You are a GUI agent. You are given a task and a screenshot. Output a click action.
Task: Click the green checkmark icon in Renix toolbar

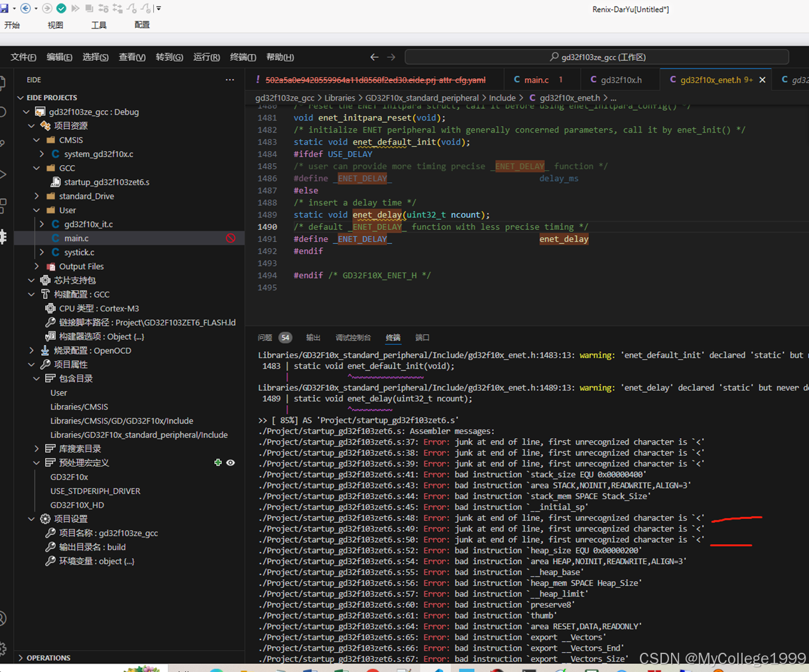(62, 8)
